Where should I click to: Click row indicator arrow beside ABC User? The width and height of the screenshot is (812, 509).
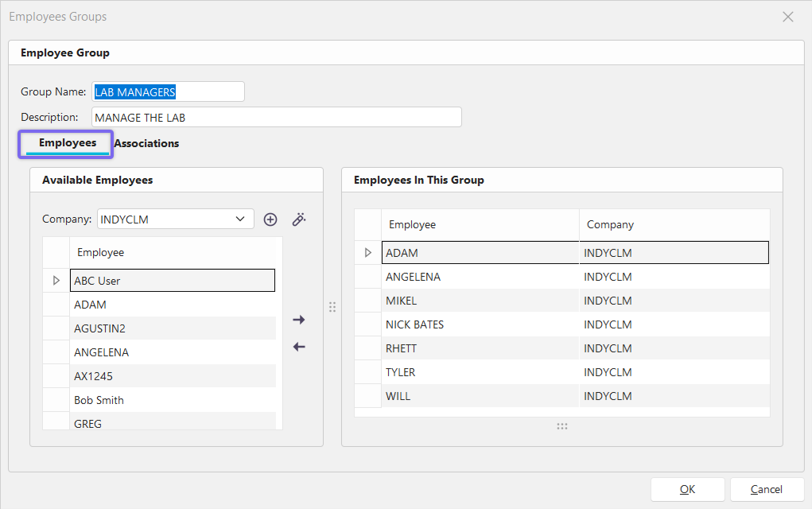(56, 281)
